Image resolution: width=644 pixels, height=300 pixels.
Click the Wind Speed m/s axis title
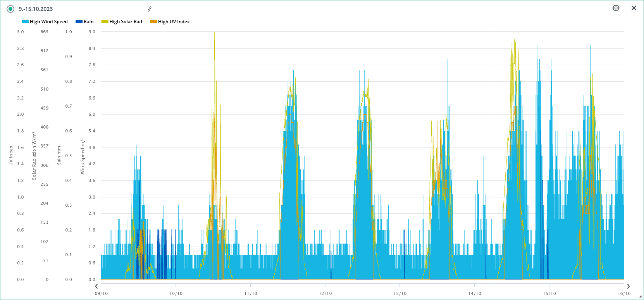coord(83,156)
